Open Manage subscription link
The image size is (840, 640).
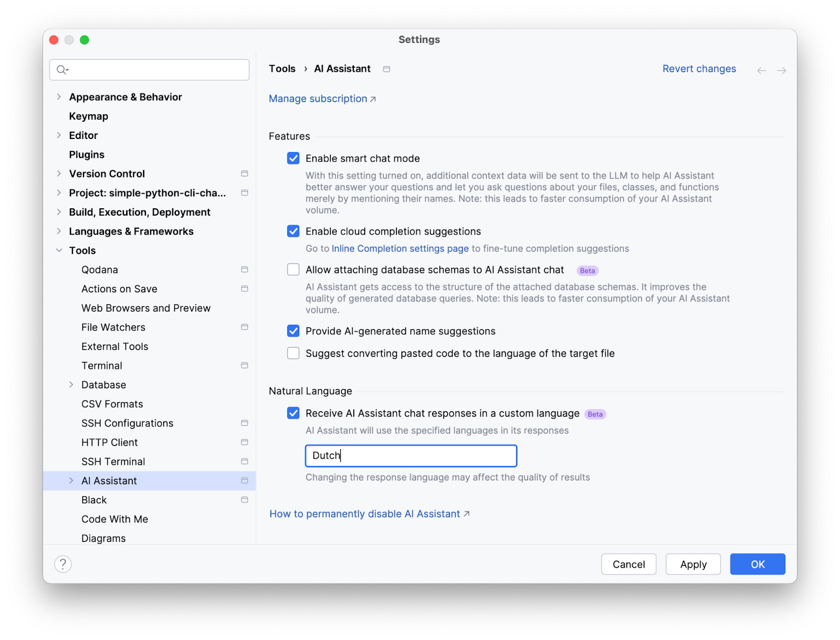[x=322, y=99]
